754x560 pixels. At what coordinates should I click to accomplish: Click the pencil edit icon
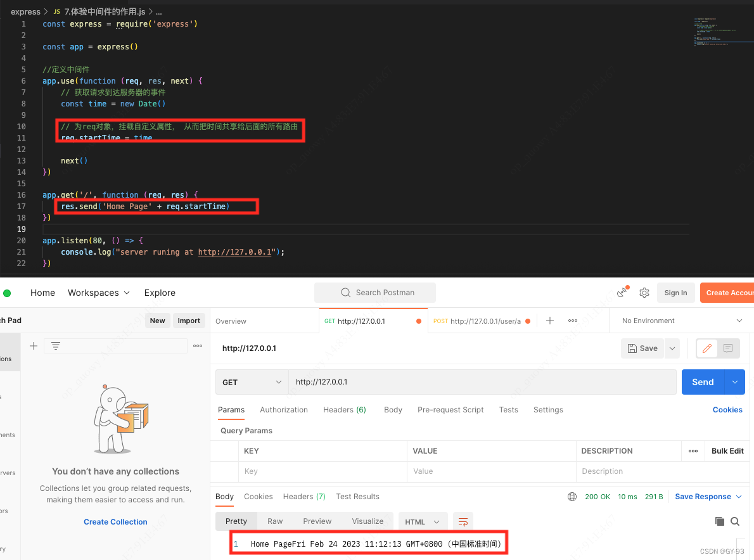[x=707, y=348]
